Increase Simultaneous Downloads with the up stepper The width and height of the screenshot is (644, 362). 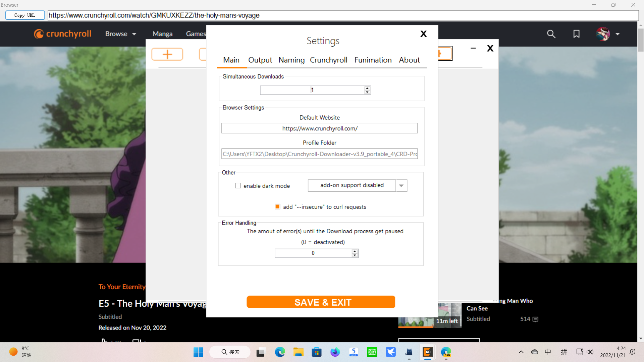(x=367, y=88)
